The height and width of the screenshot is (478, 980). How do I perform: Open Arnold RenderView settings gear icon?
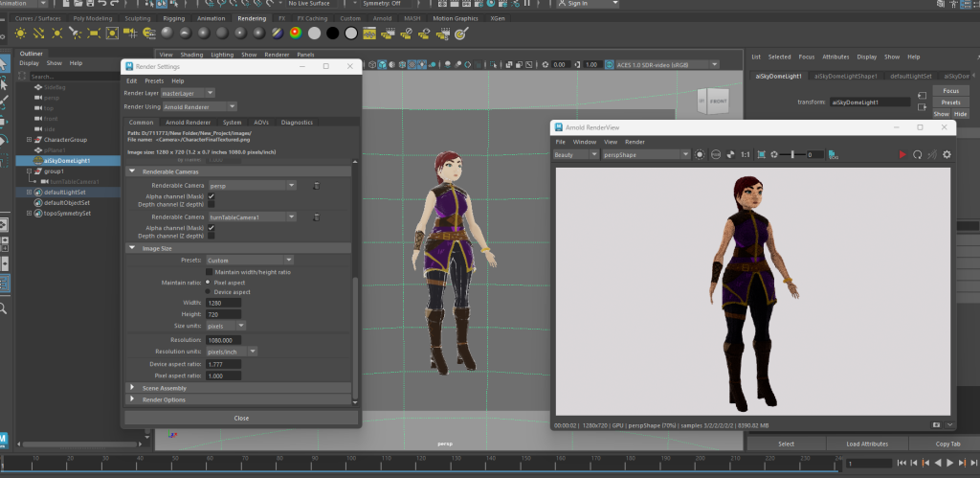point(947,154)
